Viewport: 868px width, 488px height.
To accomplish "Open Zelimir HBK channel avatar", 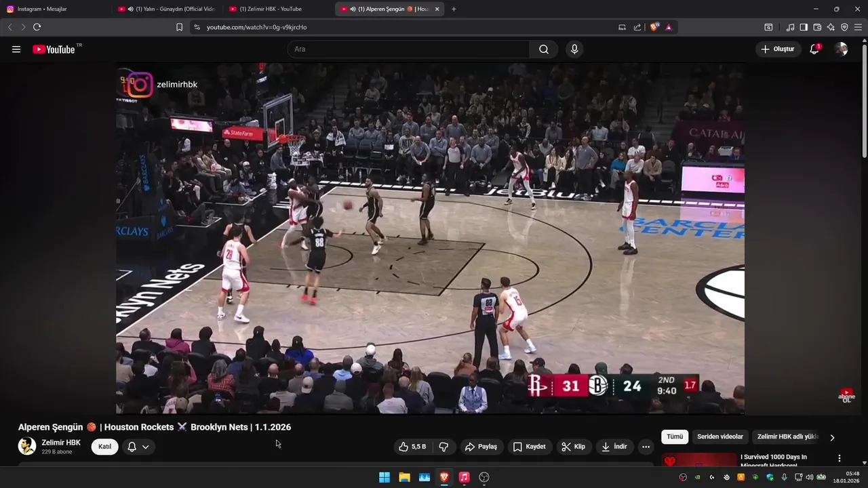I will coord(27,446).
